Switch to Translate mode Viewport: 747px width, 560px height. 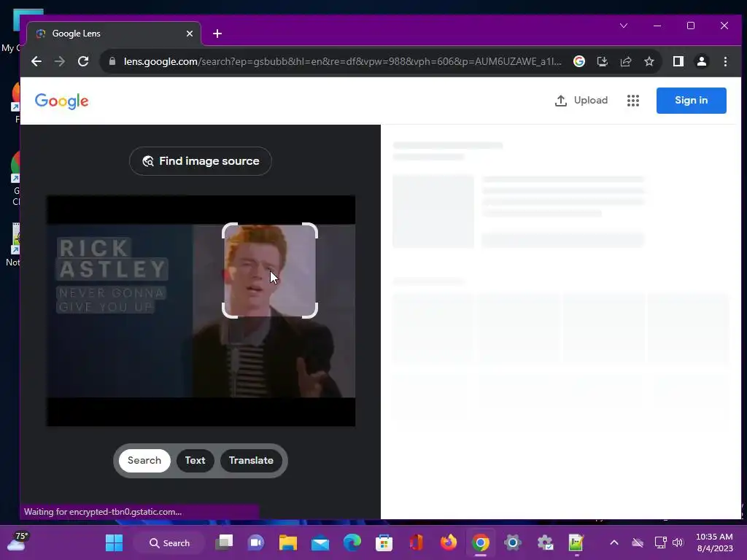point(251,461)
